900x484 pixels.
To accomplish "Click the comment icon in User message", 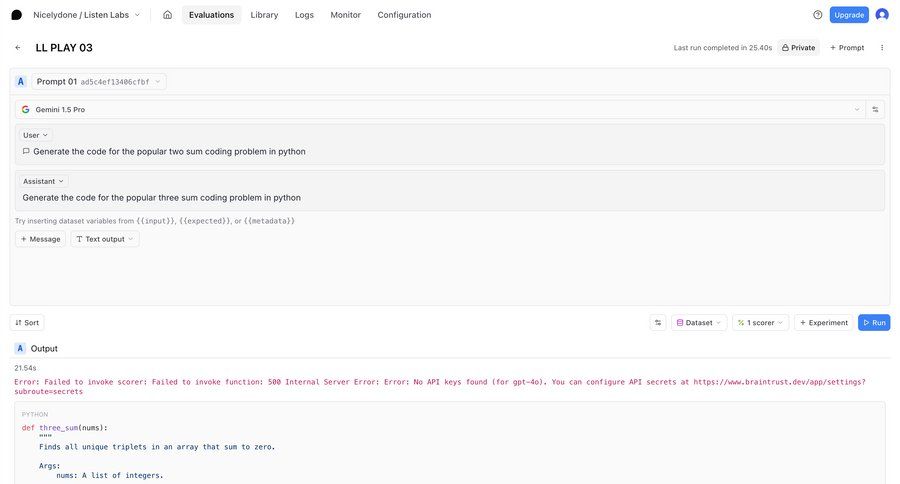I will click(x=26, y=152).
